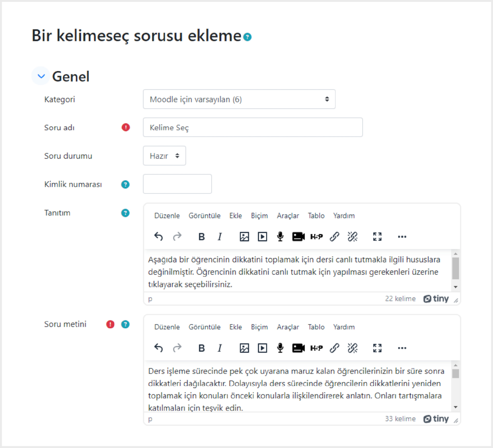Open Araçlar menu in Soru metini editor
Viewport: 493px width, 448px height.
point(288,327)
